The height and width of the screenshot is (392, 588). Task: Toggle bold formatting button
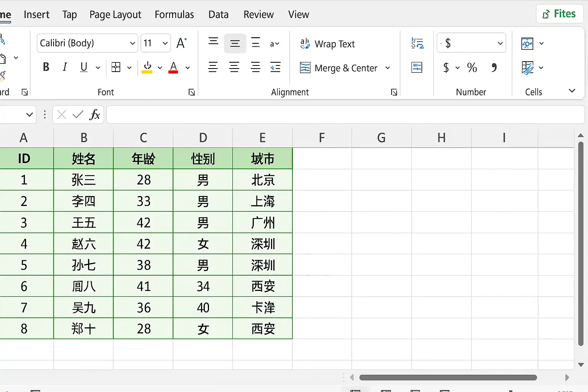coord(46,67)
